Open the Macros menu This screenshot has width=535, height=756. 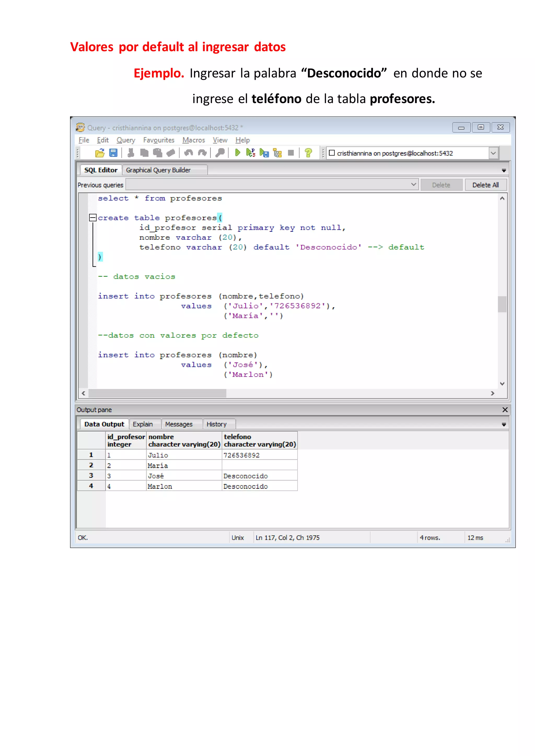click(194, 140)
